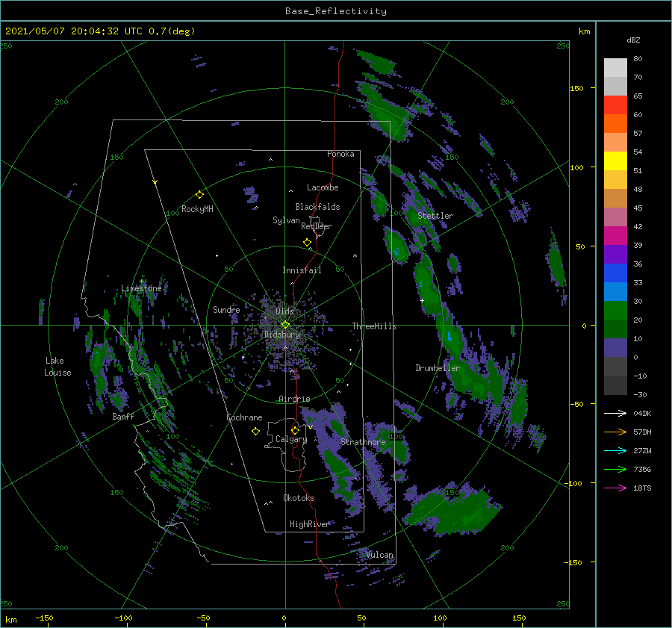
Task: Pick the gold swatch between 51 and 48 dBZ
Action: point(615,180)
